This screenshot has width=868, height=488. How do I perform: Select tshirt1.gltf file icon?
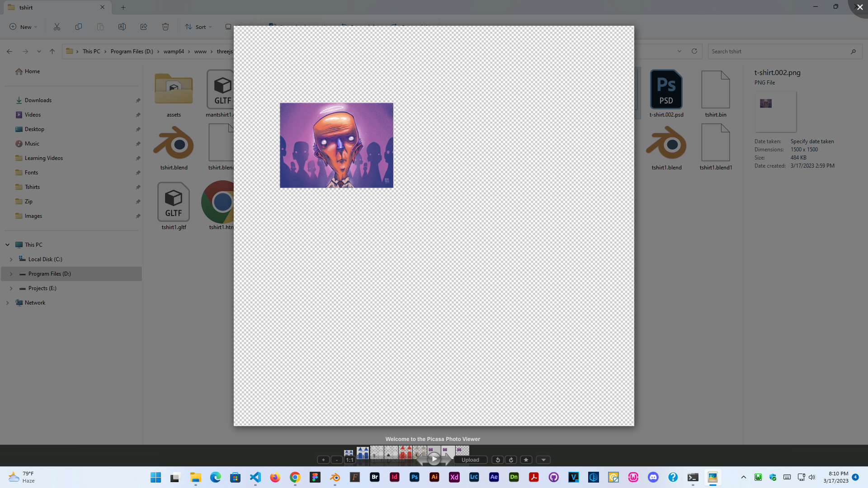(174, 202)
